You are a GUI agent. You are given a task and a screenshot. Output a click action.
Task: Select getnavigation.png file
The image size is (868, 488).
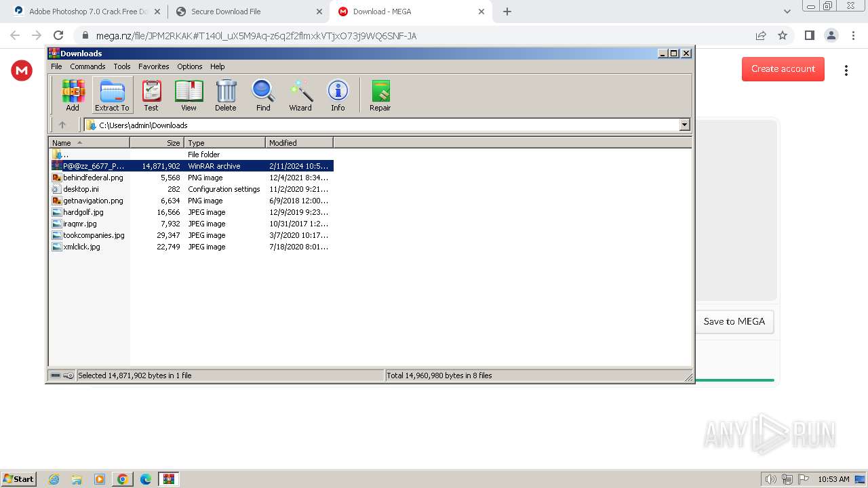point(191,201)
